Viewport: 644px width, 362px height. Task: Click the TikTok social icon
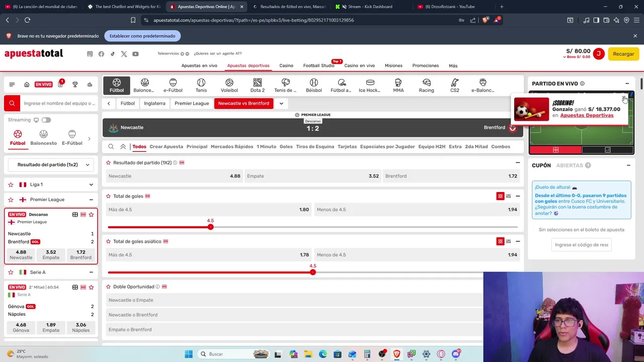113,54
